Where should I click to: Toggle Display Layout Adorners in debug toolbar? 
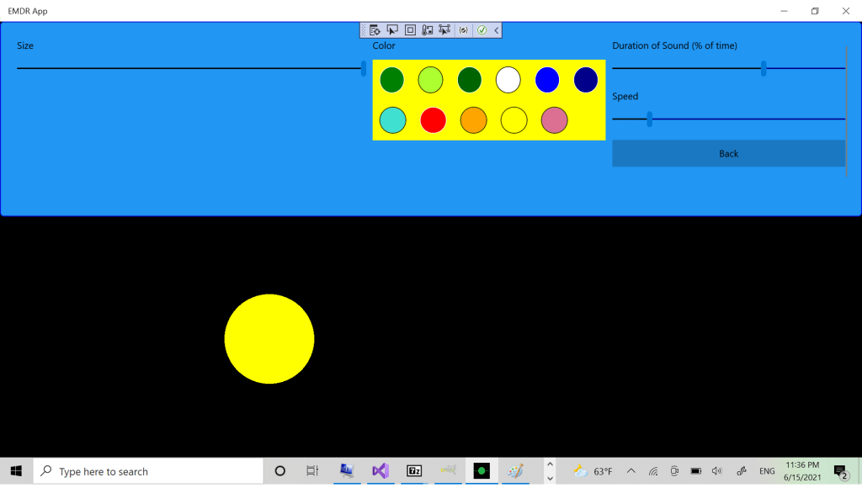coord(410,30)
